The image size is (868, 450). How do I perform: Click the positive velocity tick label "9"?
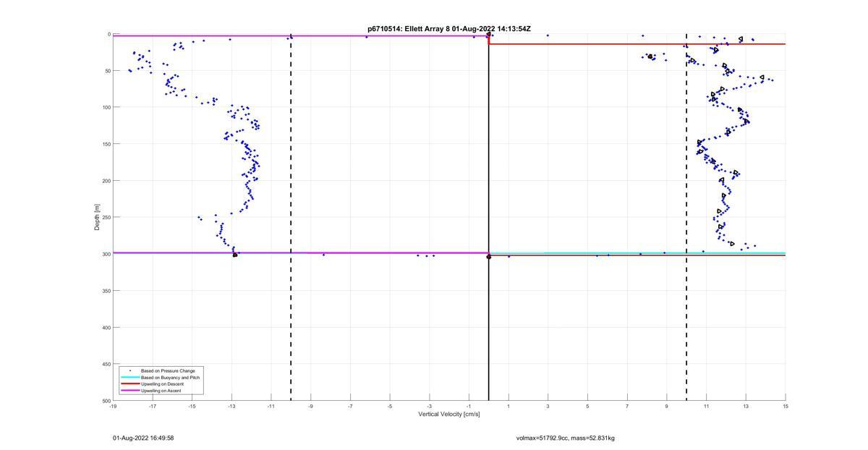click(x=667, y=406)
